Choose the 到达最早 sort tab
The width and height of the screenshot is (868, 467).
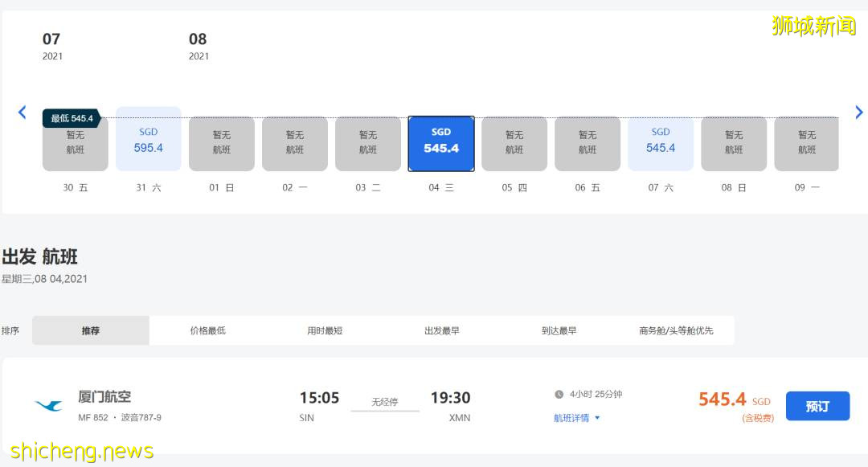coord(560,330)
